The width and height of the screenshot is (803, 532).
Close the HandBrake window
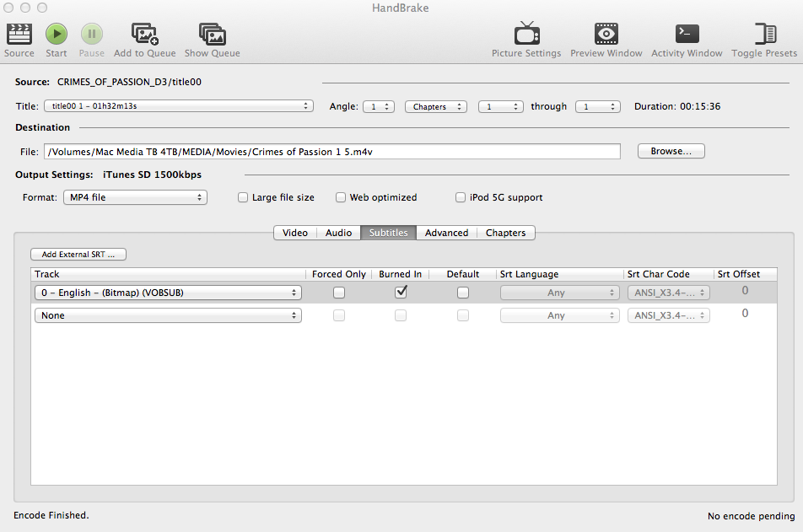pyautogui.click(x=8, y=8)
